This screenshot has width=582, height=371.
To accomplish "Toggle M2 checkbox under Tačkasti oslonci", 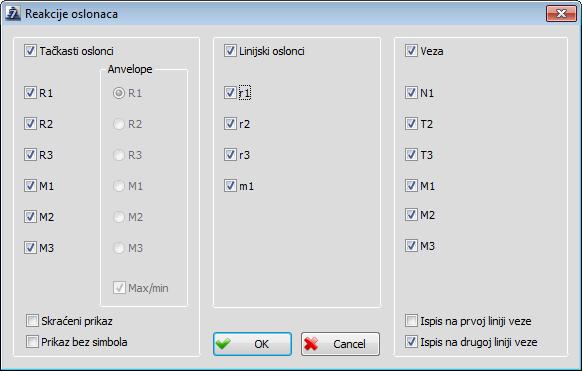I will [x=30, y=216].
